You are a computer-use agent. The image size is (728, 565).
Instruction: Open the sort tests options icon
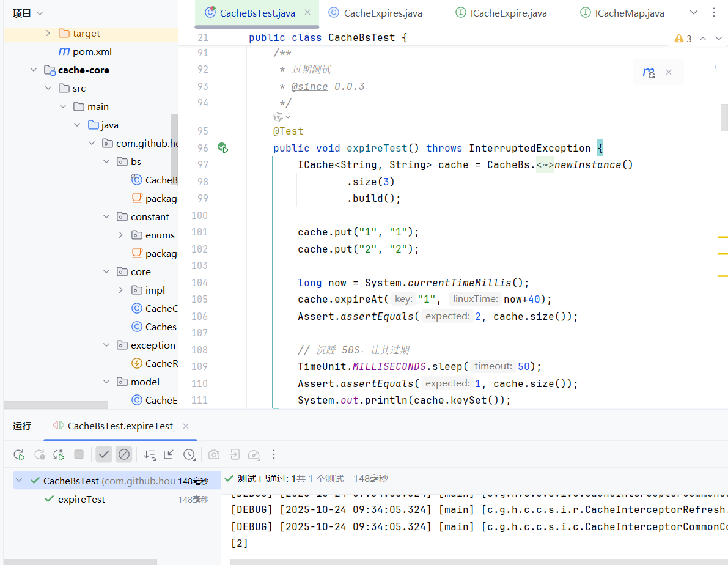point(149,454)
